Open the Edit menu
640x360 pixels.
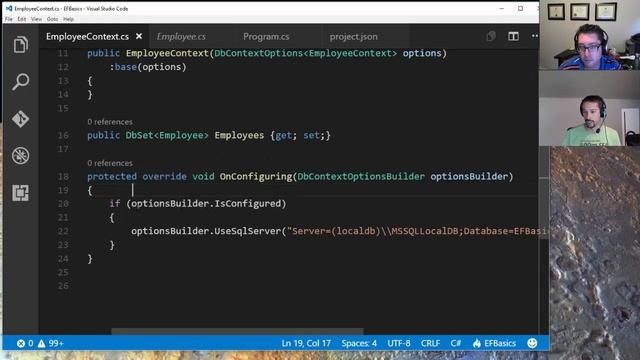point(22,19)
